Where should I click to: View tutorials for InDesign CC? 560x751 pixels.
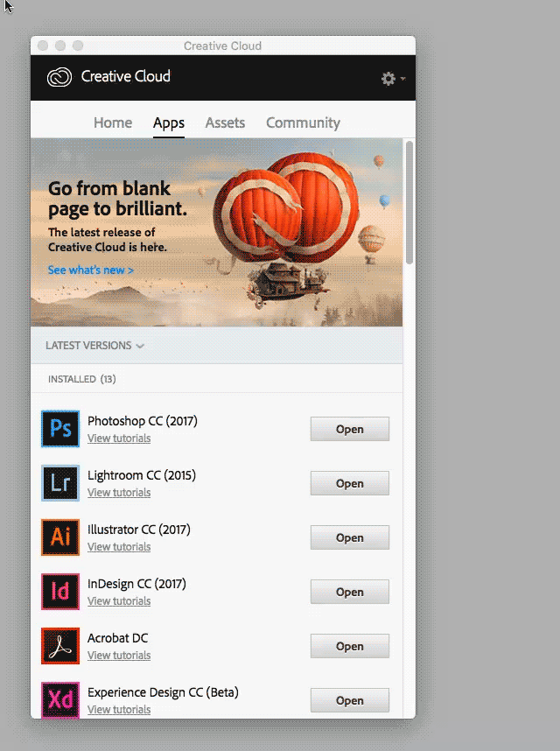pos(119,601)
